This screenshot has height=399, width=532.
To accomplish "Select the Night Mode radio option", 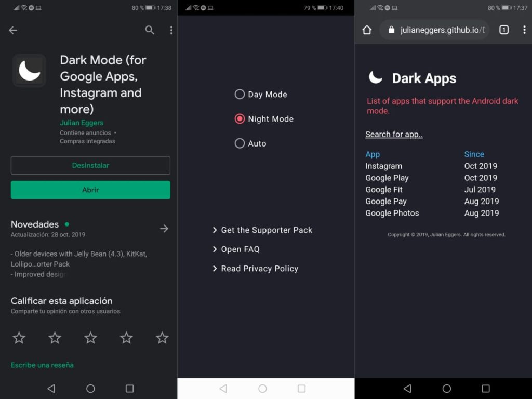I will pyautogui.click(x=264, y=119).
